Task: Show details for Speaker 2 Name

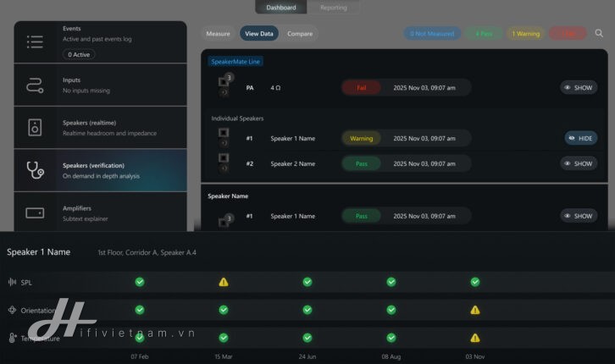Action: pos(579,163)
